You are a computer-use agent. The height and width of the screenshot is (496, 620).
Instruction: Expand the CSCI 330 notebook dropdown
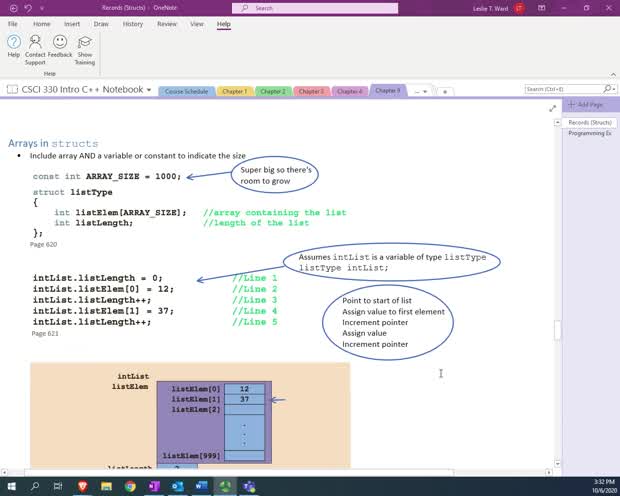point(149,90)
